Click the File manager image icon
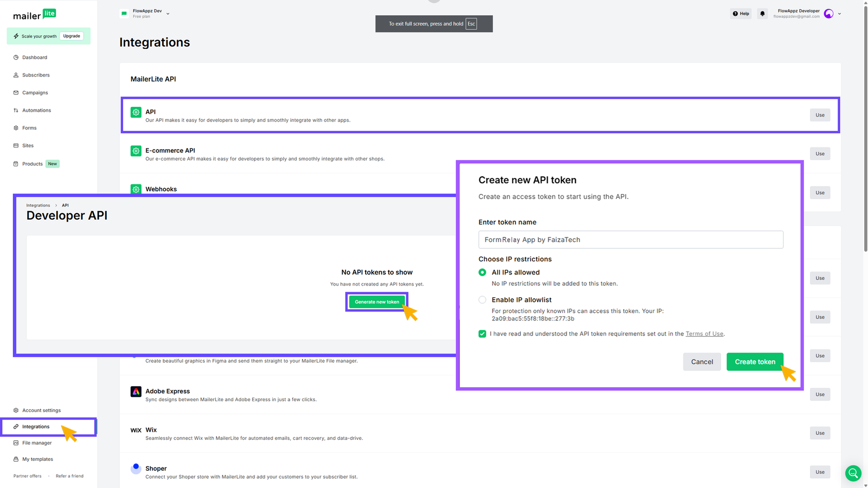Viewport: 868px width, 488px height. pyautogui.click(x=16, y=443)
